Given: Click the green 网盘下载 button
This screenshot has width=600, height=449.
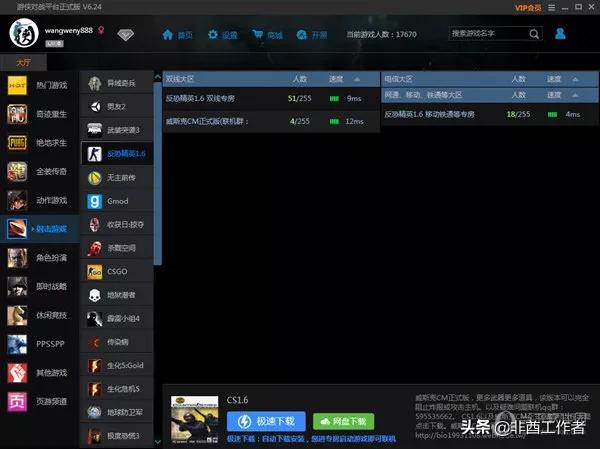Looking at the screenshot, I should [x=343, y=421].
